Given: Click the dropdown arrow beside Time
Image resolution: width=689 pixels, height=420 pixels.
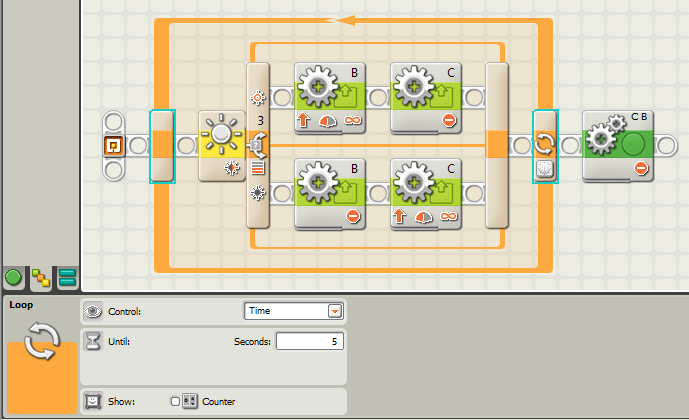Looking at the screenshot, I should point(334,311).
